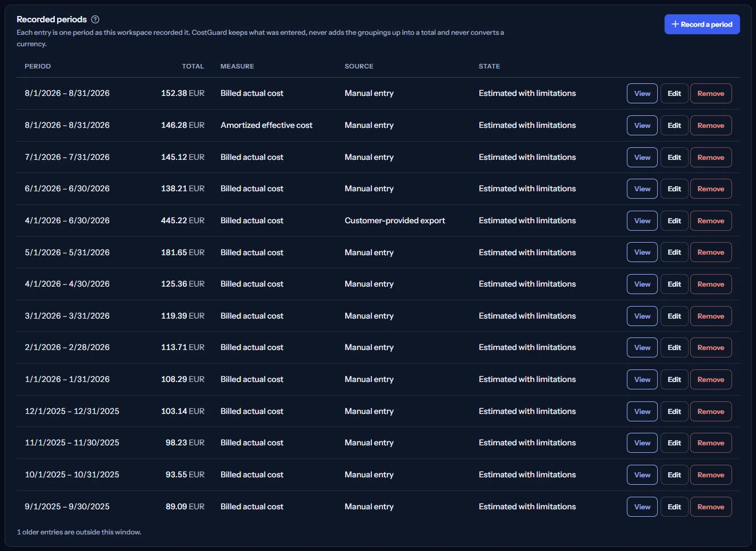View the 181.65 EUR entry
Screen dimensions: 756x551
[642, 252]
